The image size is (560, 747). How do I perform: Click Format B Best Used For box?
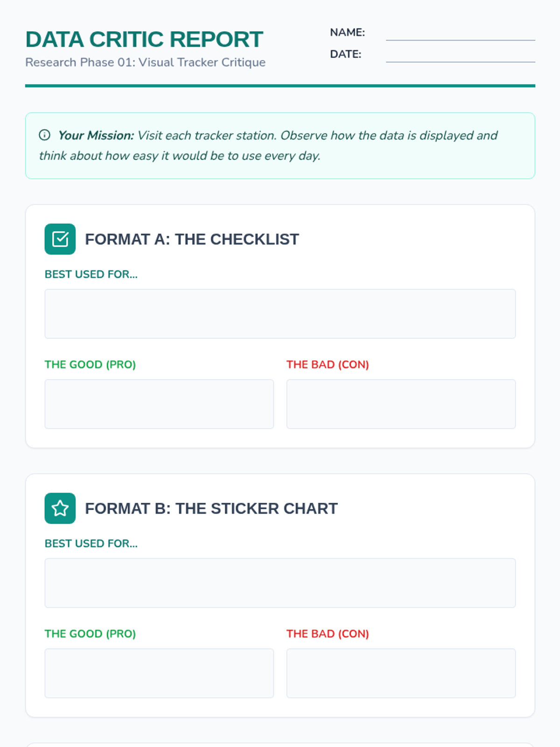pos(280,583)
